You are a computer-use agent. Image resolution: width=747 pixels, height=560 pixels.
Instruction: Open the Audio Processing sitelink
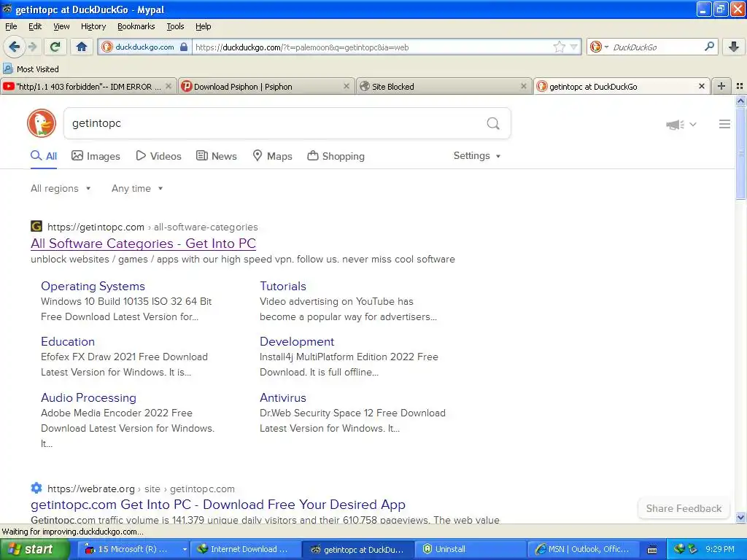point(88,397)
